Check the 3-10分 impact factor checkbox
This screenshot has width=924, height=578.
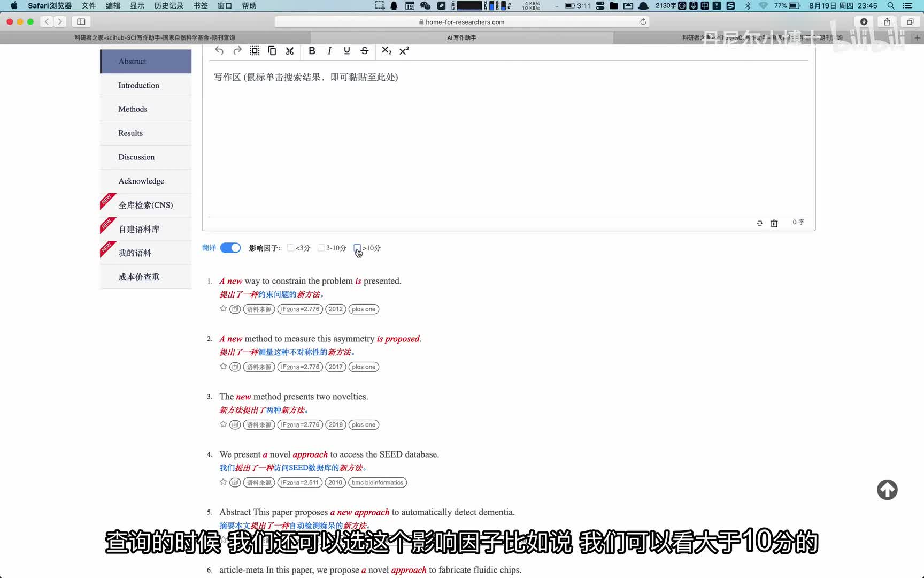(x=321, y=248)
